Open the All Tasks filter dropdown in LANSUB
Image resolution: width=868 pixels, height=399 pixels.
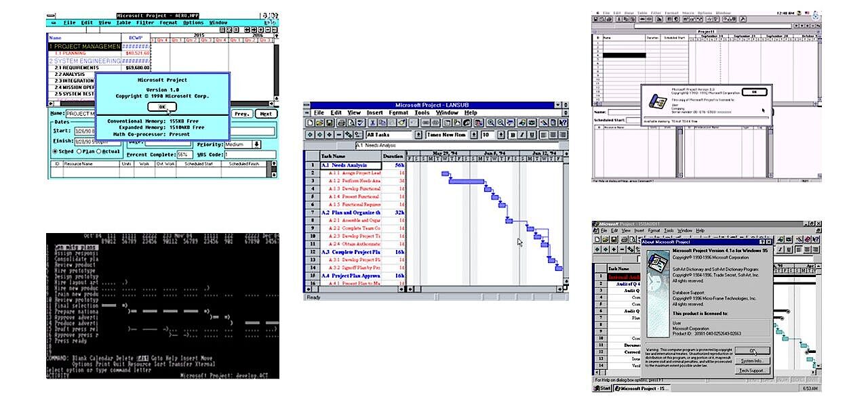click(417, 135)
